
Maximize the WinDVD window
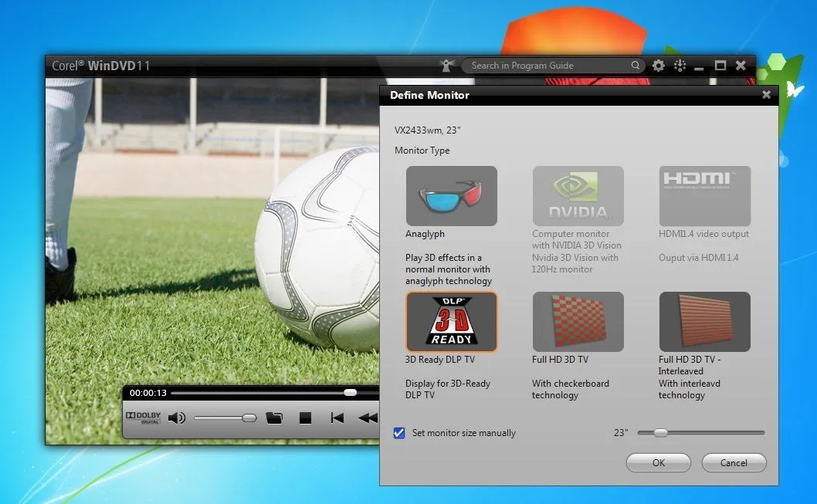[720, 66]
